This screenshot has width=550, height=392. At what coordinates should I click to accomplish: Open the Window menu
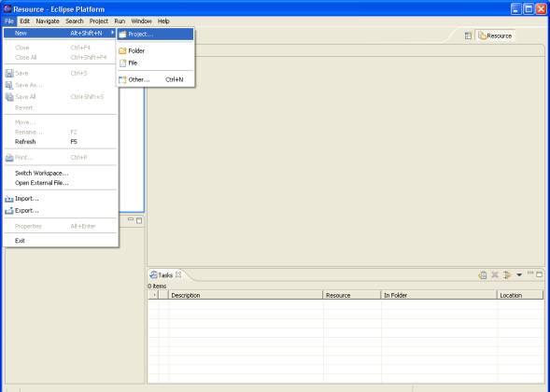coord(141,21)
